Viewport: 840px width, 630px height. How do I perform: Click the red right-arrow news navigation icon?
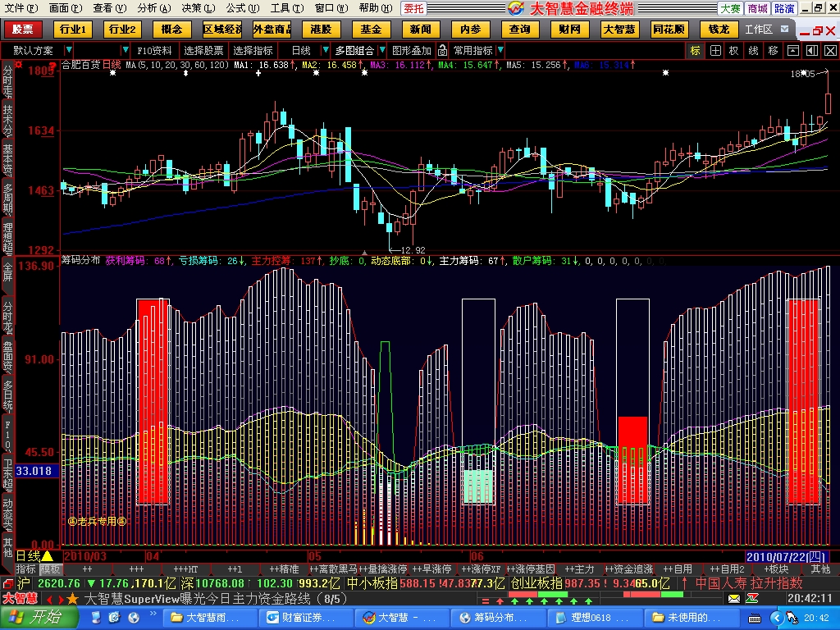[60, 599]
